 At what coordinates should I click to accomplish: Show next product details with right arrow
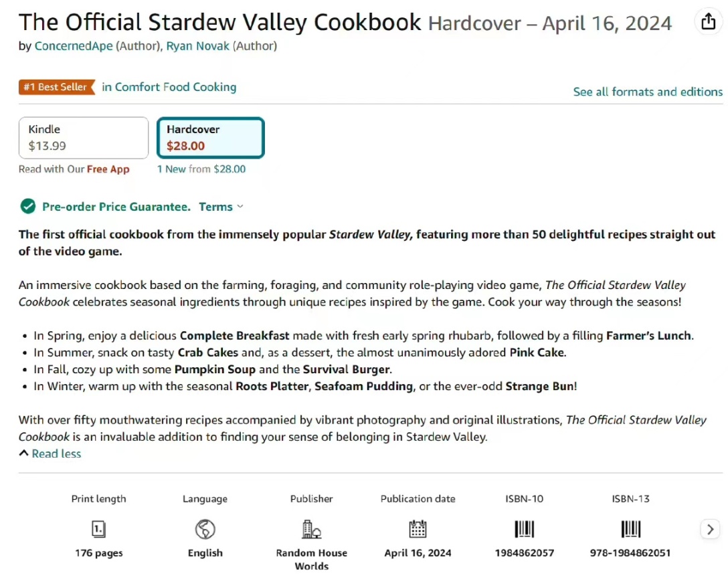click(x=710, y=529)
